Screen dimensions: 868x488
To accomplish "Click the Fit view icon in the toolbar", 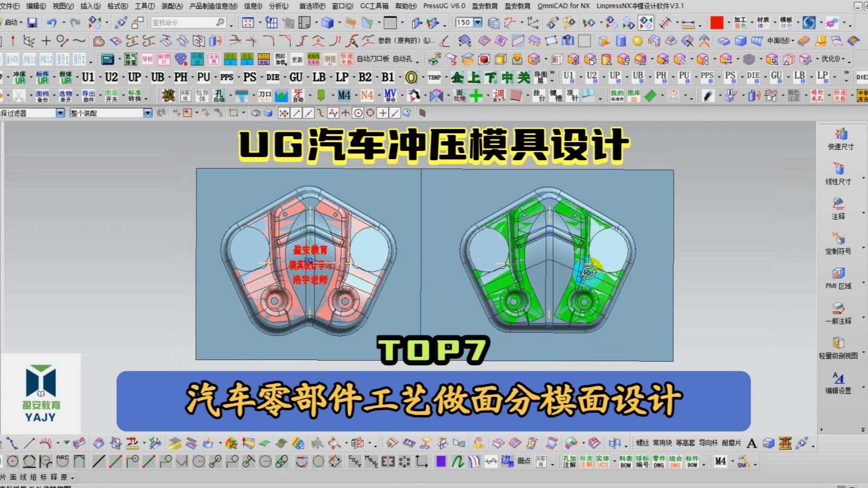I will pyautogui.click(x=248, y=23).
